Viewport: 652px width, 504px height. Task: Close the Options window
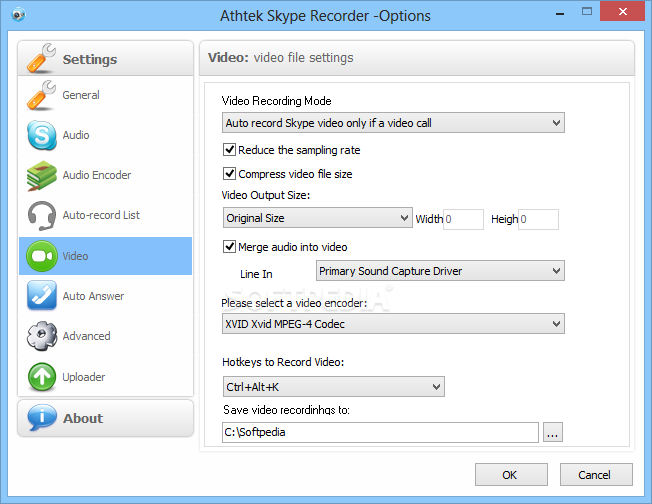622,11
